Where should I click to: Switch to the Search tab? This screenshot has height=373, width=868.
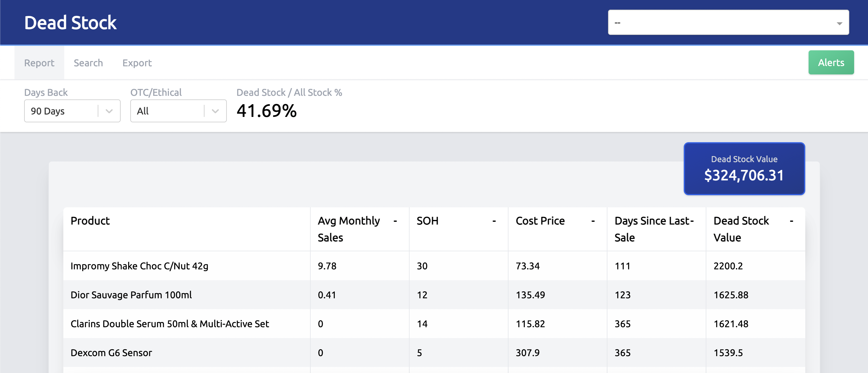coord(88,63)
